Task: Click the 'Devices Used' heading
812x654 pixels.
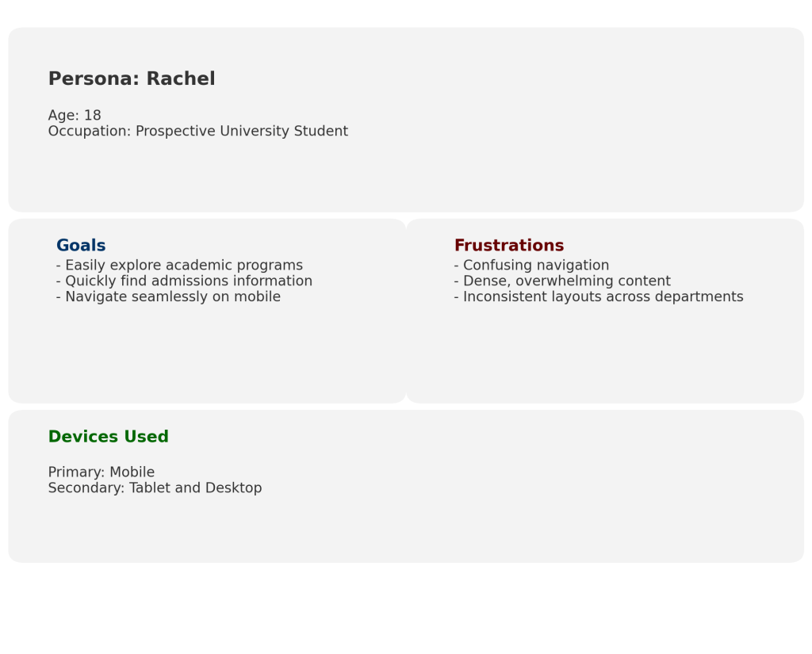Action: (x=108, y=437)
